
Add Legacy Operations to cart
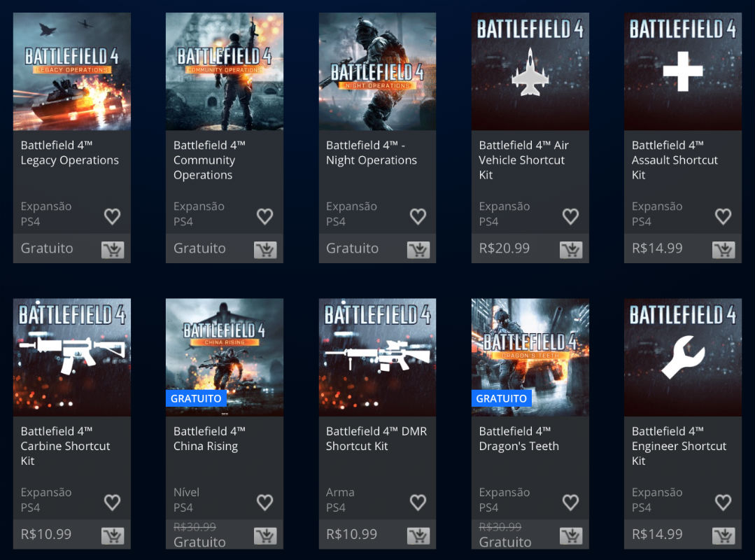113,249
